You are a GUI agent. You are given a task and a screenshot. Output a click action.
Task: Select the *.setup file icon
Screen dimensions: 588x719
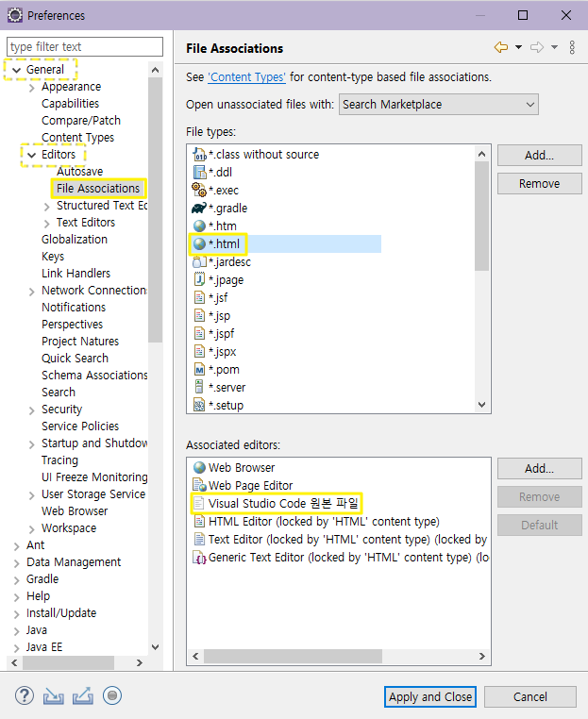coord(199,406)
